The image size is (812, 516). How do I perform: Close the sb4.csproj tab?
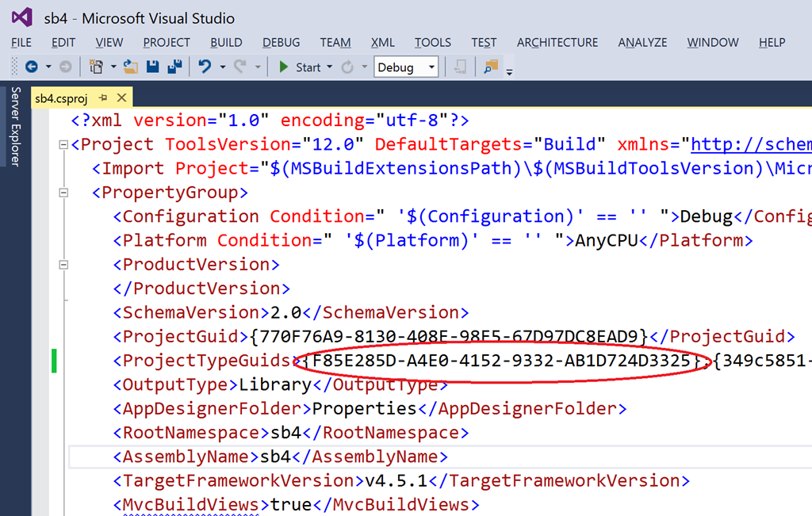tap(121, 97)
